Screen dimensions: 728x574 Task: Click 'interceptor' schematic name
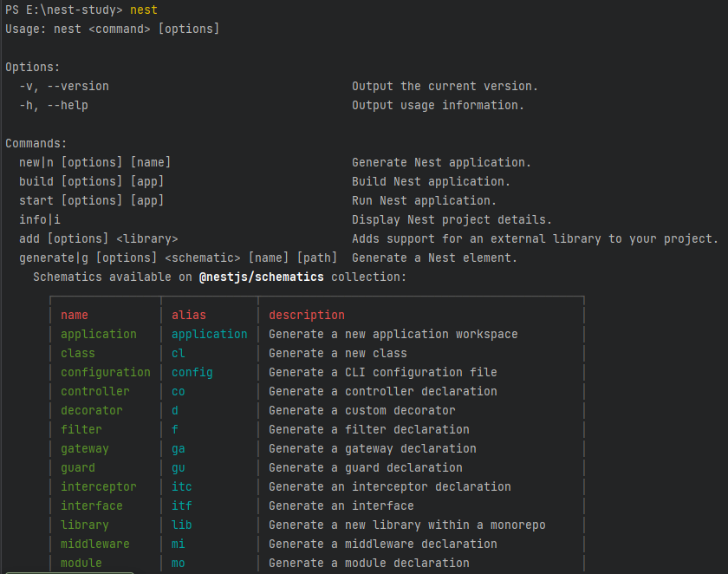(x=99, y=486)
